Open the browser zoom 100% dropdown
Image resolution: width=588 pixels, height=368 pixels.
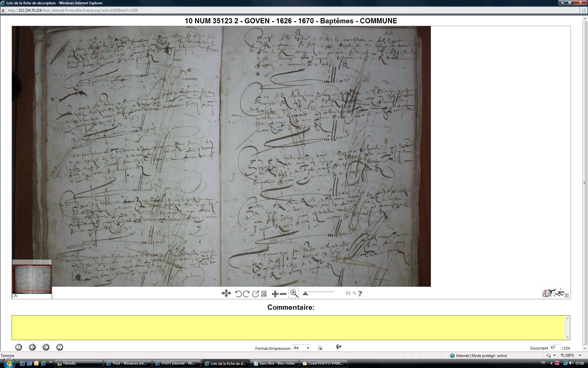point(580,355)
